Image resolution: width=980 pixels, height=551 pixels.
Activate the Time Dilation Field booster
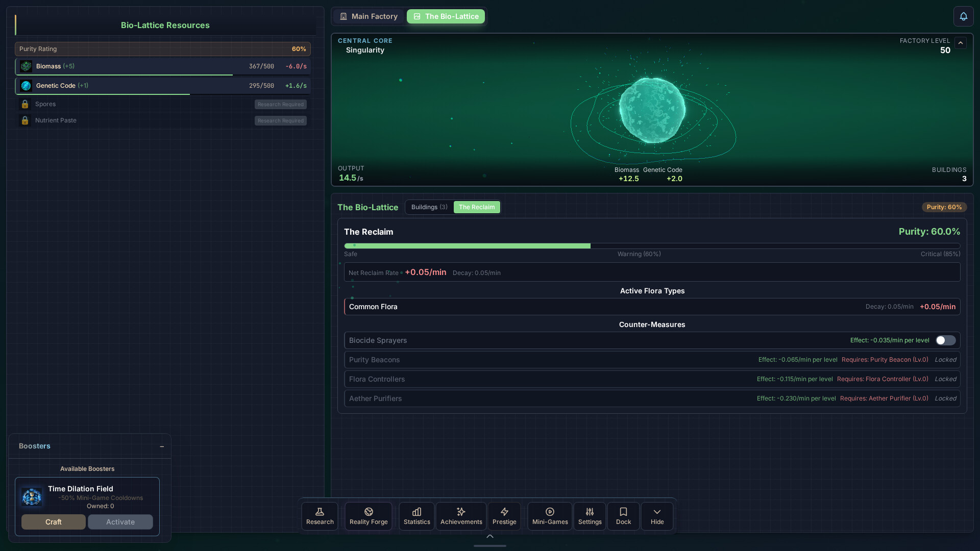click(120, 522)
